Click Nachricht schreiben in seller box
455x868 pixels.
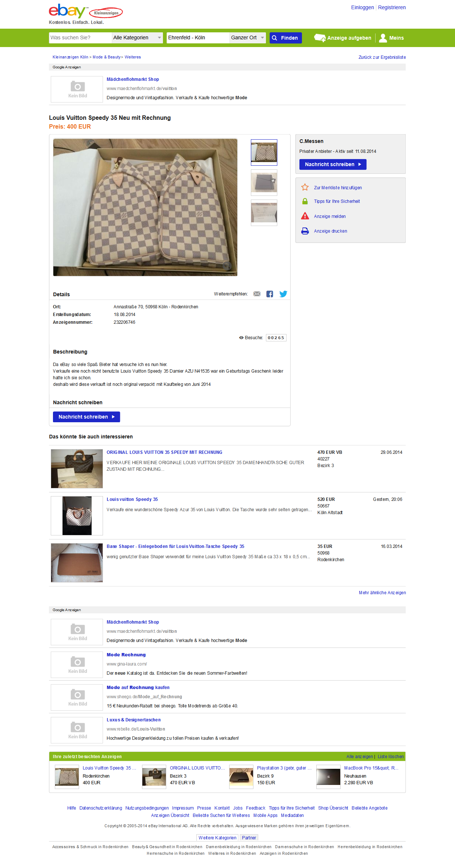(x=333, y=165)
